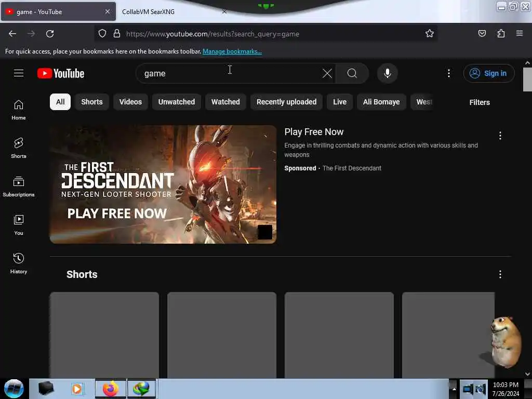This screenshot has height=399, width=532.
Task: Reload the page with the refresh icon
Action: point(50,34)
